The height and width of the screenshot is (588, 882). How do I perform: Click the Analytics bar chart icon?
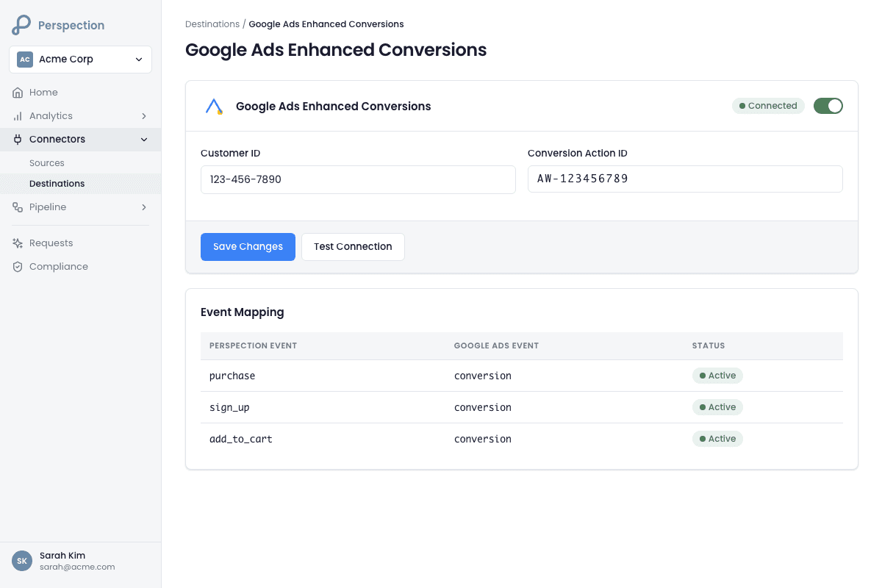click(x=18, y=116)
